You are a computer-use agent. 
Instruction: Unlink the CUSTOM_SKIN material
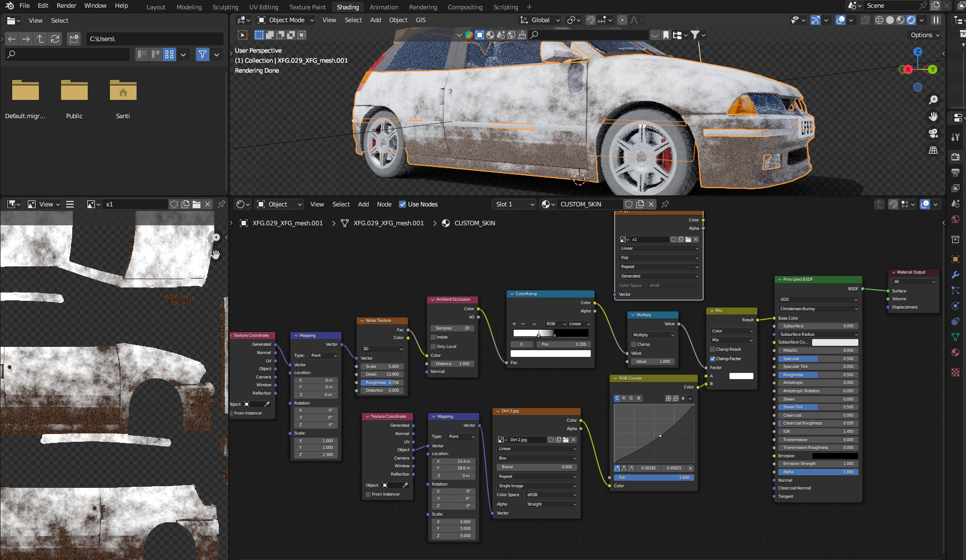[x=652, y=204]
